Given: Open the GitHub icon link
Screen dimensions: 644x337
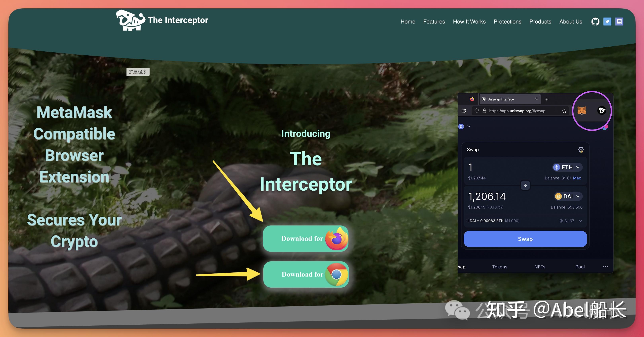Looking at the screenshot, I should pyautogui.click(x=595, y=22).
